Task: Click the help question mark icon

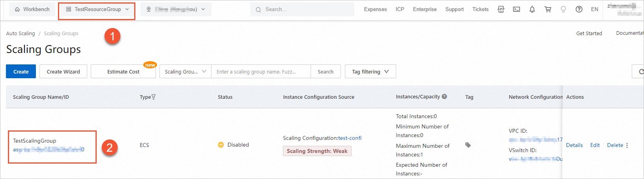Action: 579,9
